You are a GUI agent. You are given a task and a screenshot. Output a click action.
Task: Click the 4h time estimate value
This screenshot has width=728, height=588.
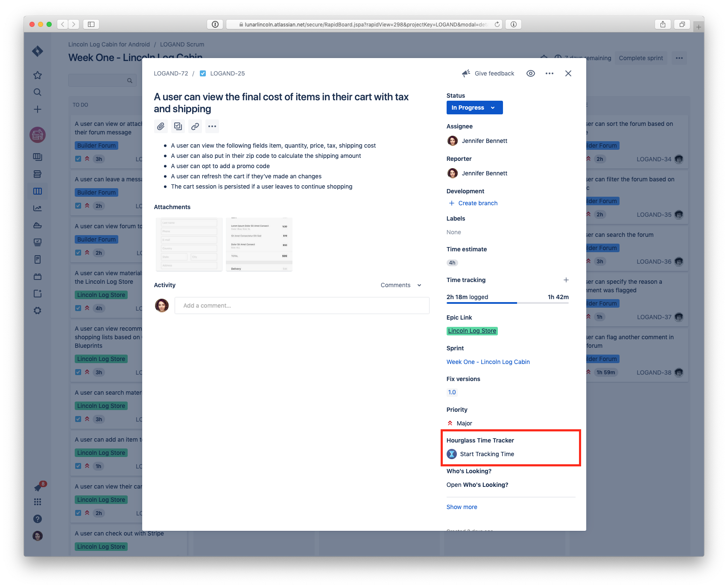point(452,263)
